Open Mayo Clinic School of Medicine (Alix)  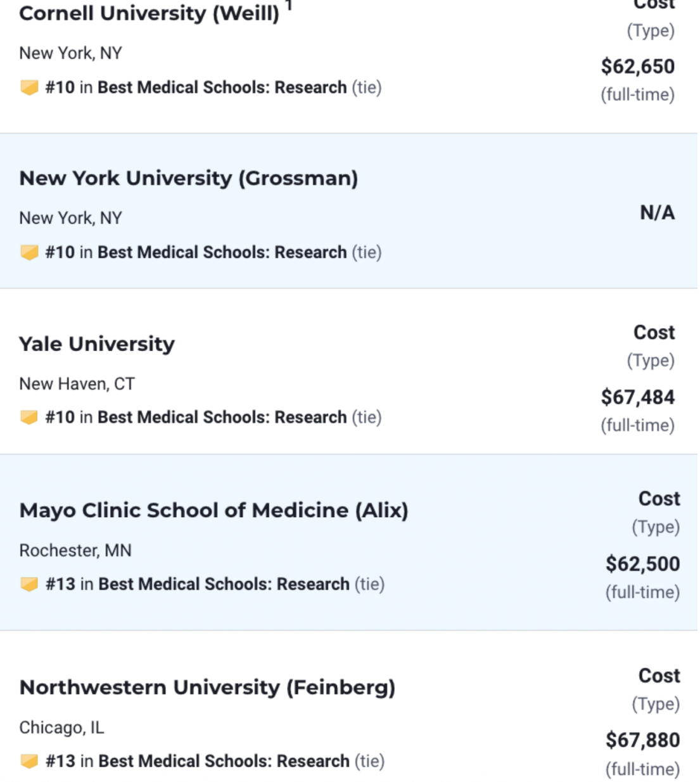[x=213, y=510]
